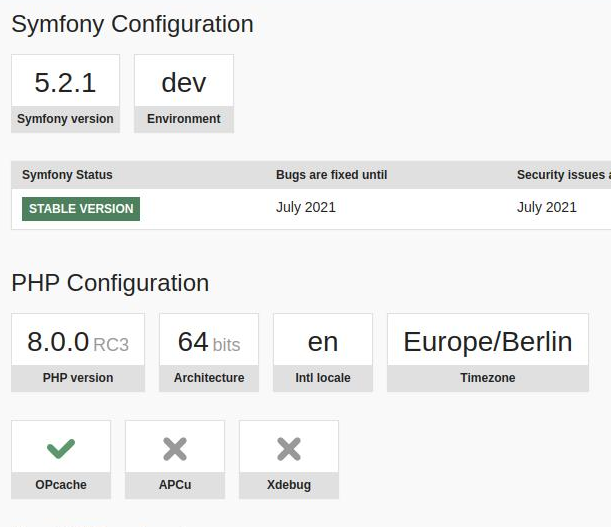Click the Symfony Configuration heading
Screen dimensions: 611x527
[132, 24]
